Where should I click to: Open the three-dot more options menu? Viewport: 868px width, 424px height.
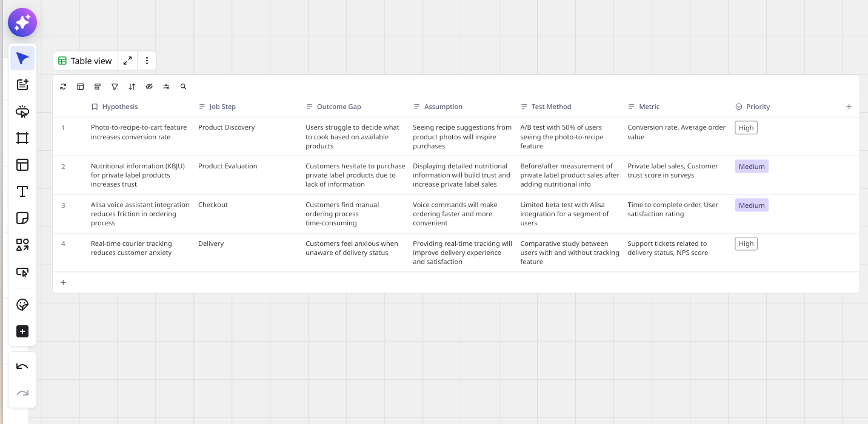pos(147,61)
